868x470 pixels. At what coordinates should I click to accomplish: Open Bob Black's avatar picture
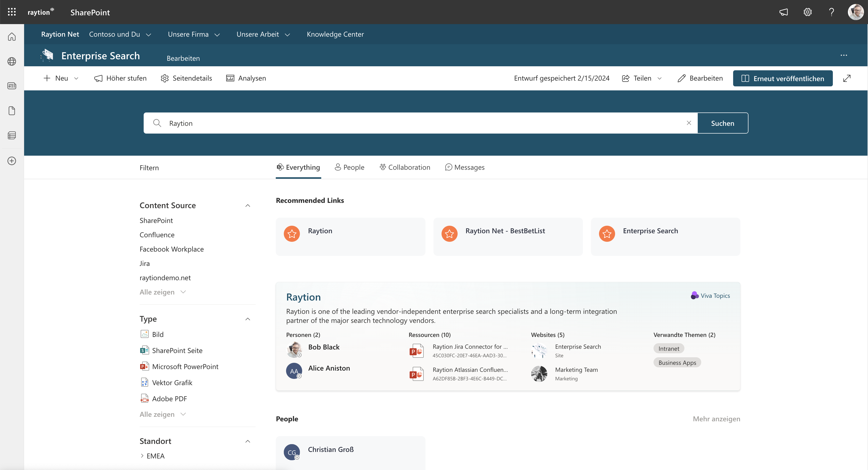[294, 350]
